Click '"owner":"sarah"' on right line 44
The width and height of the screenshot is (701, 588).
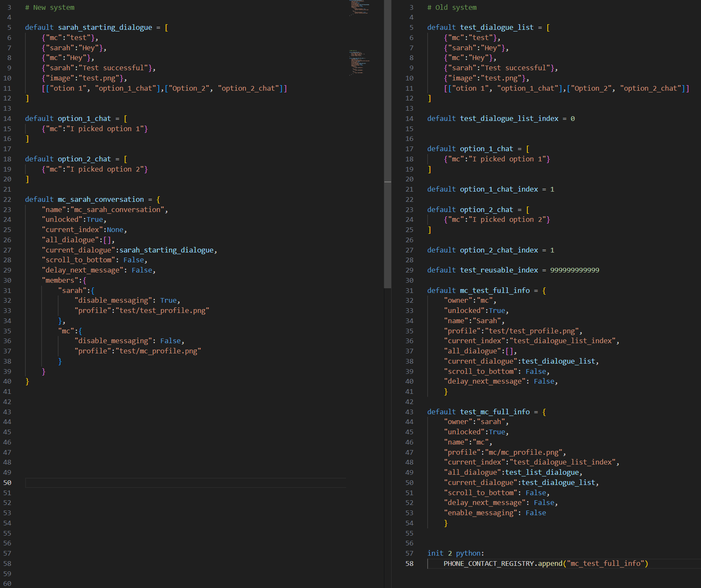coord(474,422)
